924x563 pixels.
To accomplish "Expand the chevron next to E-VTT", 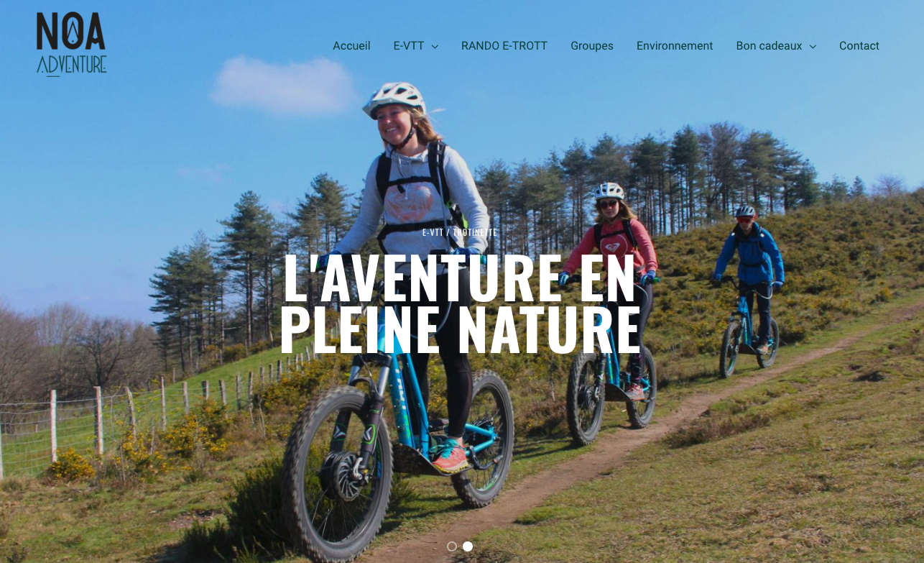I will (x=435, y=47).
